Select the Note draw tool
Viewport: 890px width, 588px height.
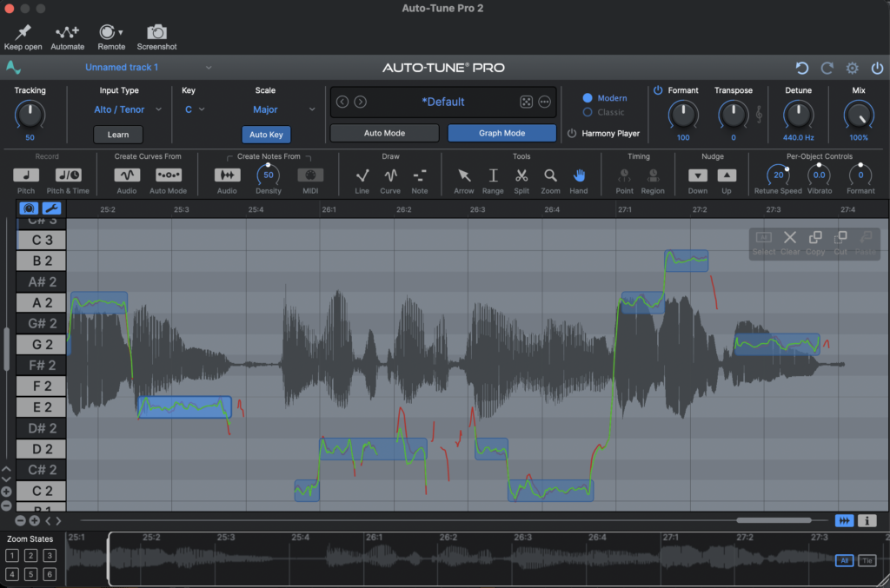pos(420,175)
